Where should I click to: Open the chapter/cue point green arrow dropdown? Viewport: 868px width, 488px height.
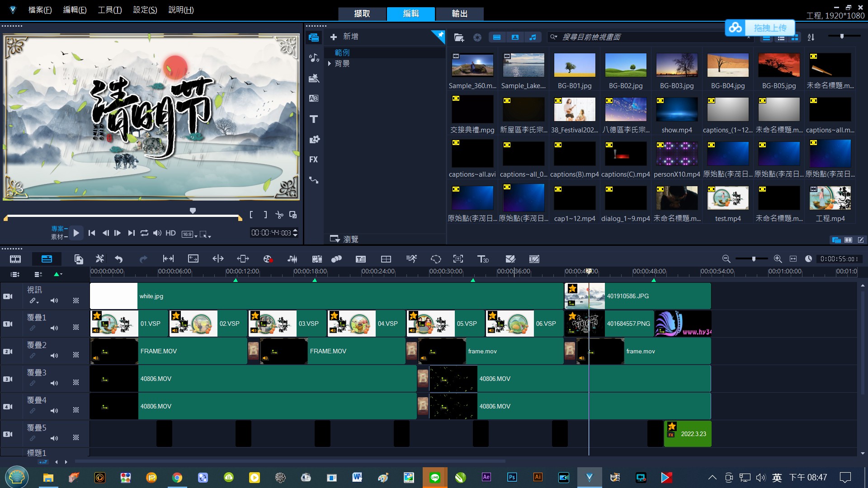(x=58, y=274)
